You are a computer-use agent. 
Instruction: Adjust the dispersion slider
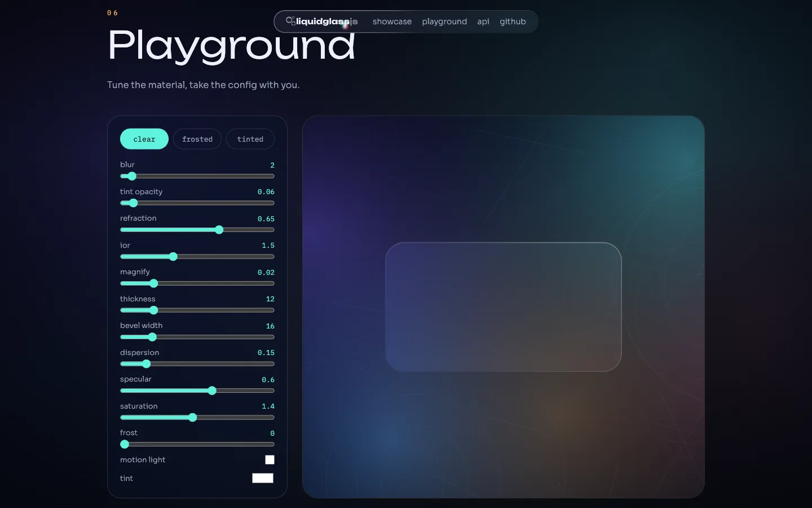click(197, 364)
